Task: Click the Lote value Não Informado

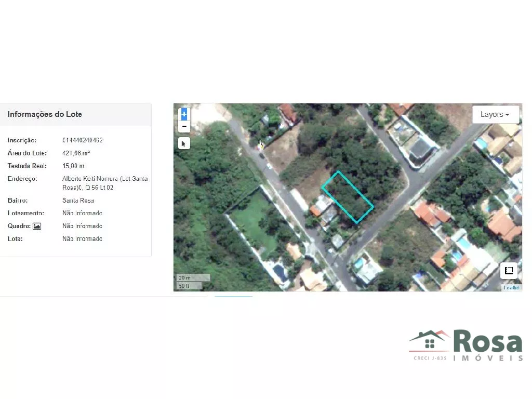Action: pos(82,239)
